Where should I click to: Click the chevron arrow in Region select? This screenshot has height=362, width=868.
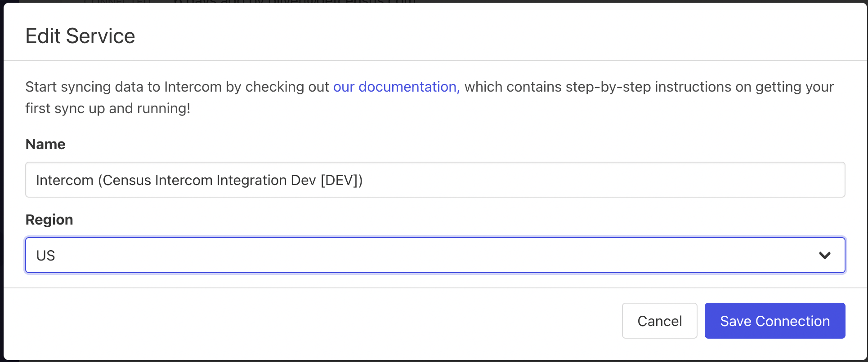click(x=824, y=255)
